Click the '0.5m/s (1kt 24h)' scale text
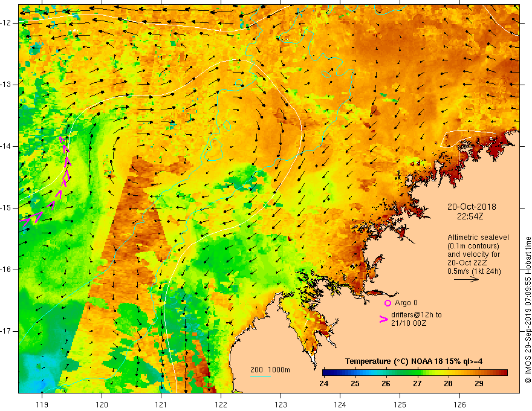Viewport: 532px width, 411px height. tap(474, 271)
